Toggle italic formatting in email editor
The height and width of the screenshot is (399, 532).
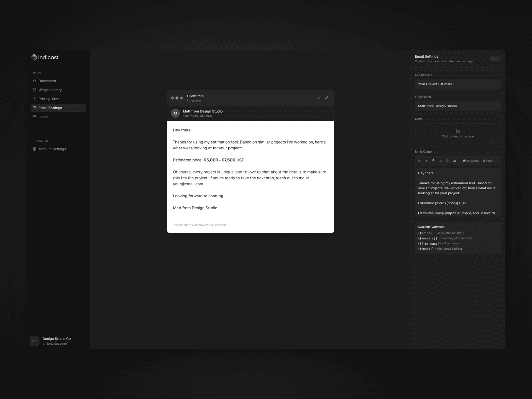coord(426,161)
